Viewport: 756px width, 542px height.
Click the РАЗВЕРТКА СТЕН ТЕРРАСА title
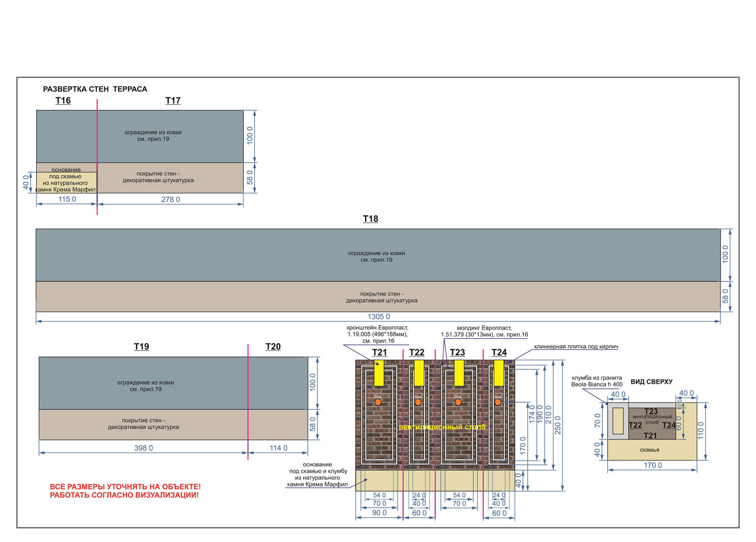point(95,89)
